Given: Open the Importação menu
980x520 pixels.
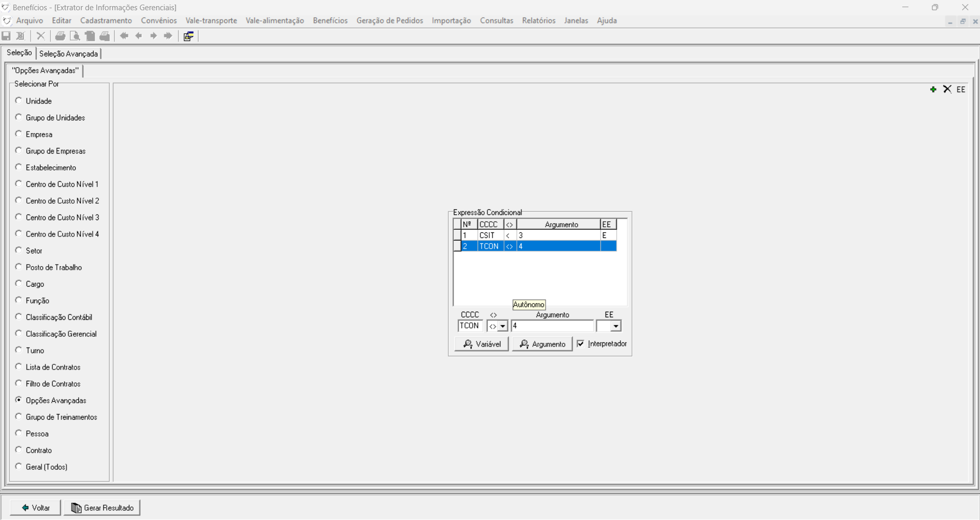Looking at the screenshot, I should (451, 20).
